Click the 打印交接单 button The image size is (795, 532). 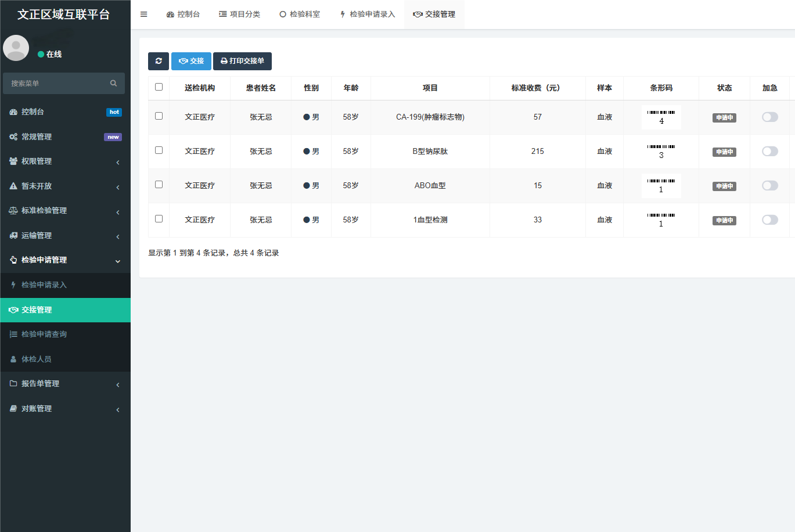tap(242, 61)
